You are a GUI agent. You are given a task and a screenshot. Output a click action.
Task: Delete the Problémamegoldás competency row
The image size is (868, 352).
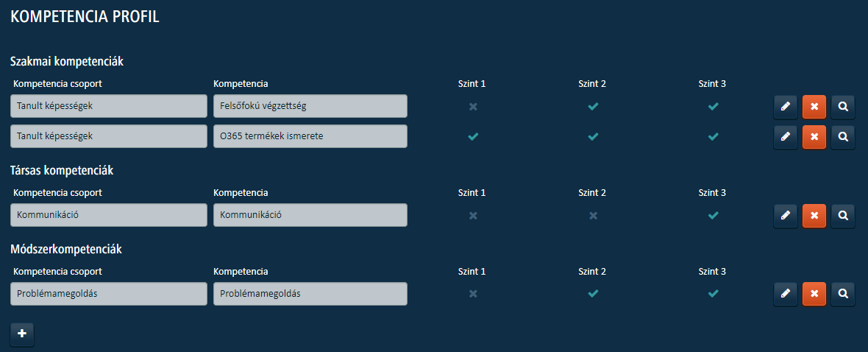click(814, 294)
